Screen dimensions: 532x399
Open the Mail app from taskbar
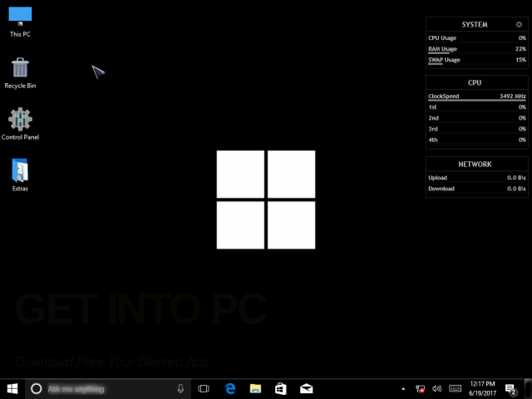tap(307, 388)
